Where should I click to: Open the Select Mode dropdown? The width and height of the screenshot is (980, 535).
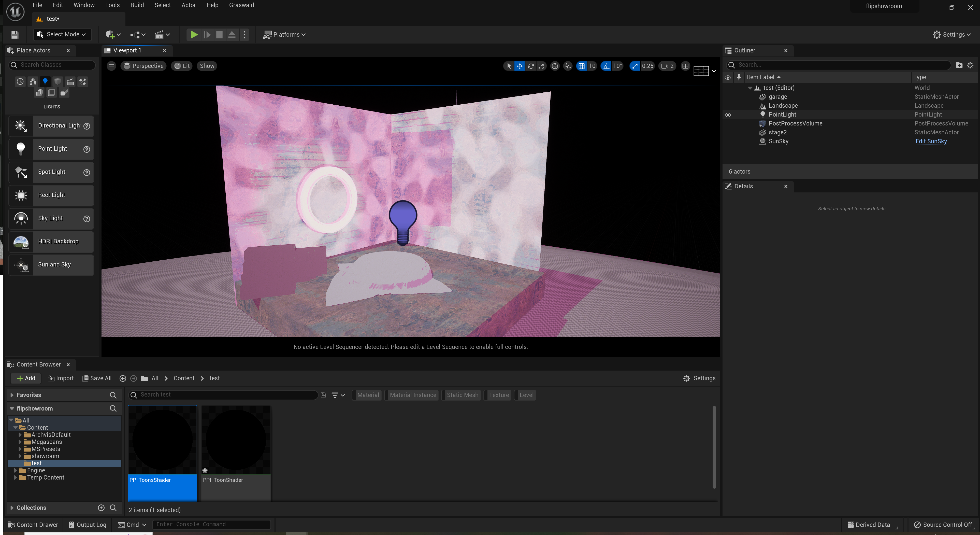[x=62, y=35]
